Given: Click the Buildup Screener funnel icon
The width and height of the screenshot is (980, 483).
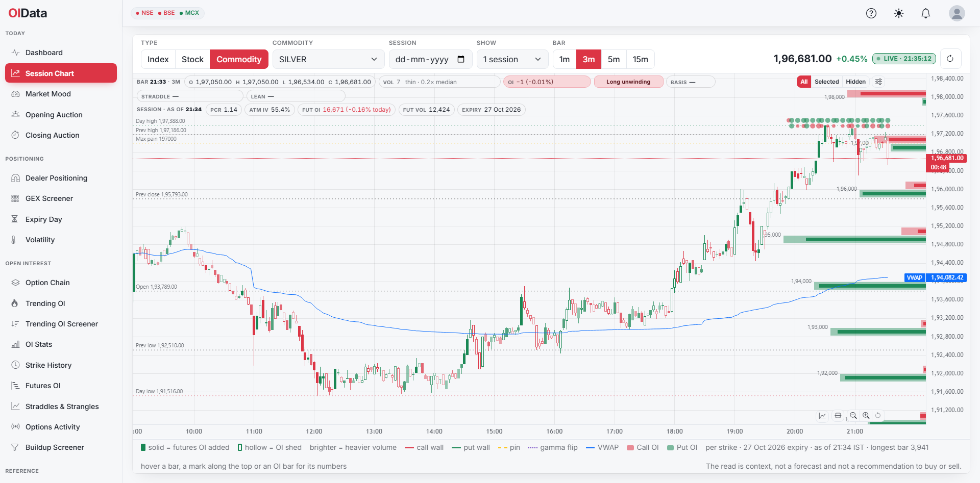Looking at the screenshot, I should pyautogui.click(x=15, y=447).
